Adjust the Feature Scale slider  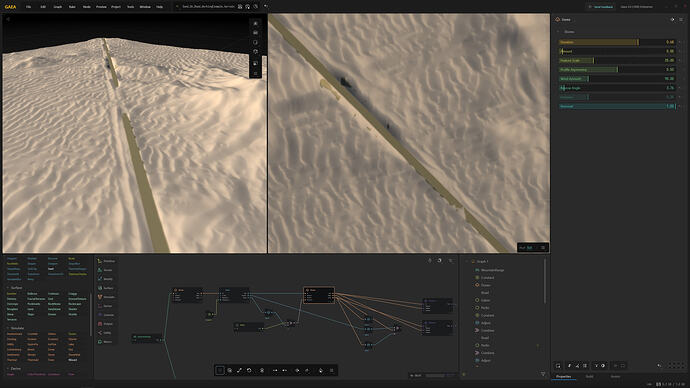[617, 60]
